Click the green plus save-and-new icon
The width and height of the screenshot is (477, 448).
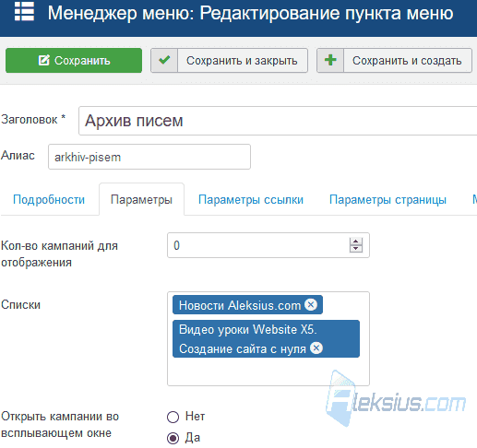(x=330, y=60)
